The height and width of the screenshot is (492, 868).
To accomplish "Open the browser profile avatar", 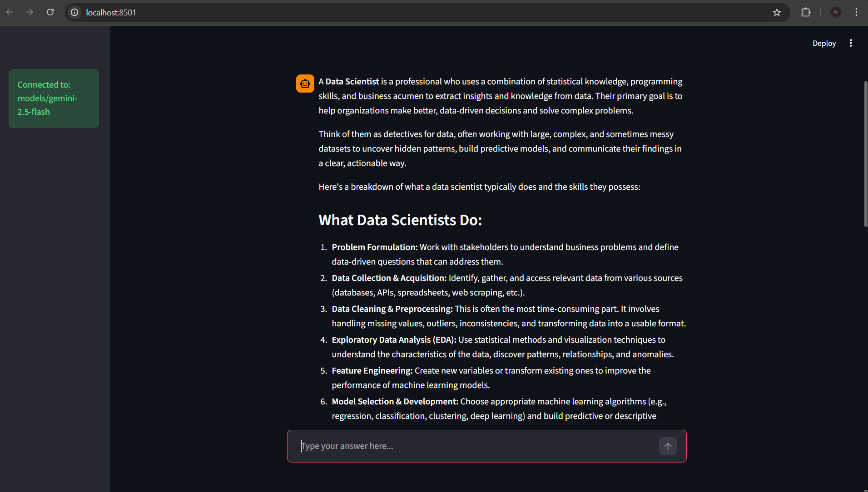I will click(x=836, y=12).
